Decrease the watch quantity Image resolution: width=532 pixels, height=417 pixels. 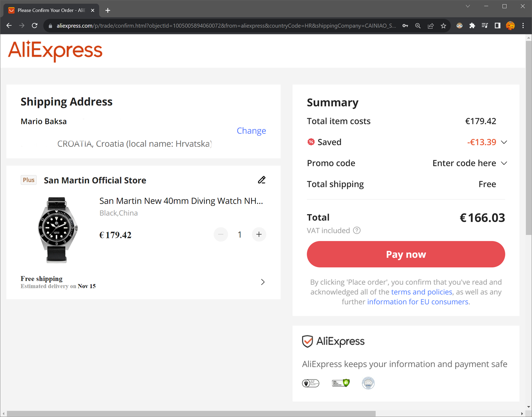221,235
